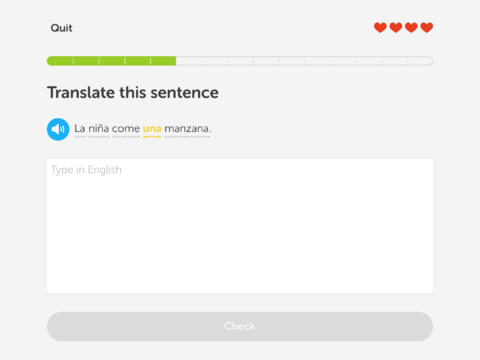Tap the highlighted word "una" for hints
This screenshot has width=480, height=360.
click(152, 129)
